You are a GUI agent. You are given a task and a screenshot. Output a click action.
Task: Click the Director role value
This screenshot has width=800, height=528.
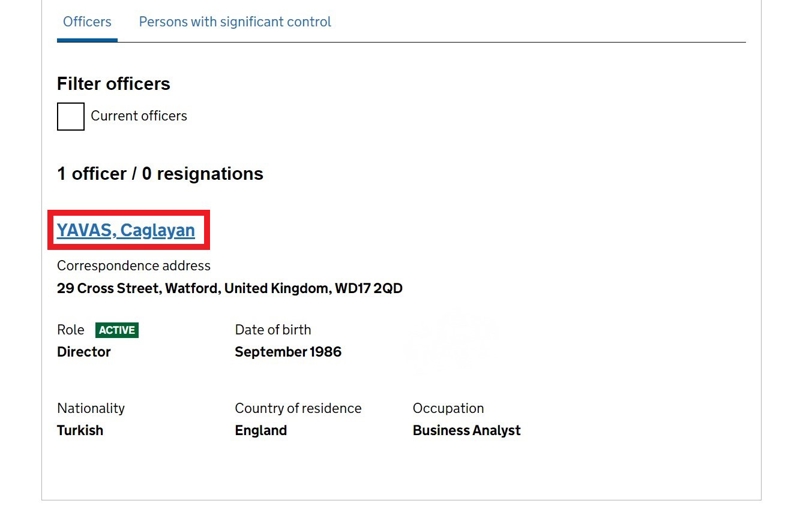pos(84,352)
